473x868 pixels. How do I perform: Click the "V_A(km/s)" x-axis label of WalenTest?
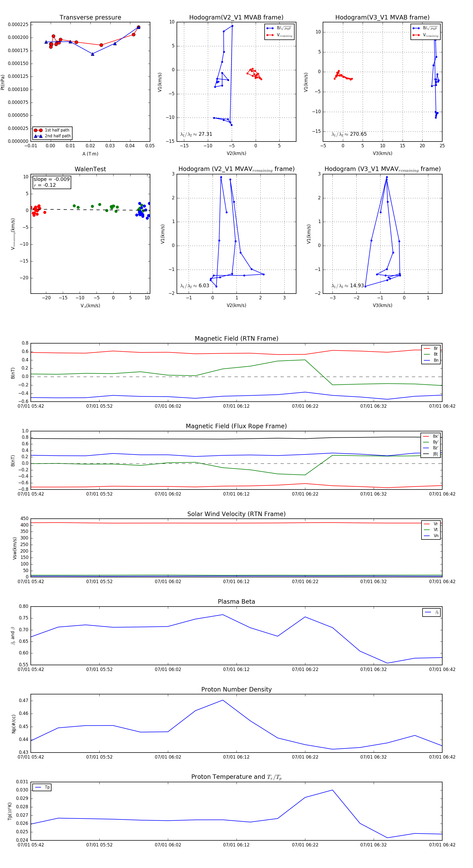pos(90,306)
